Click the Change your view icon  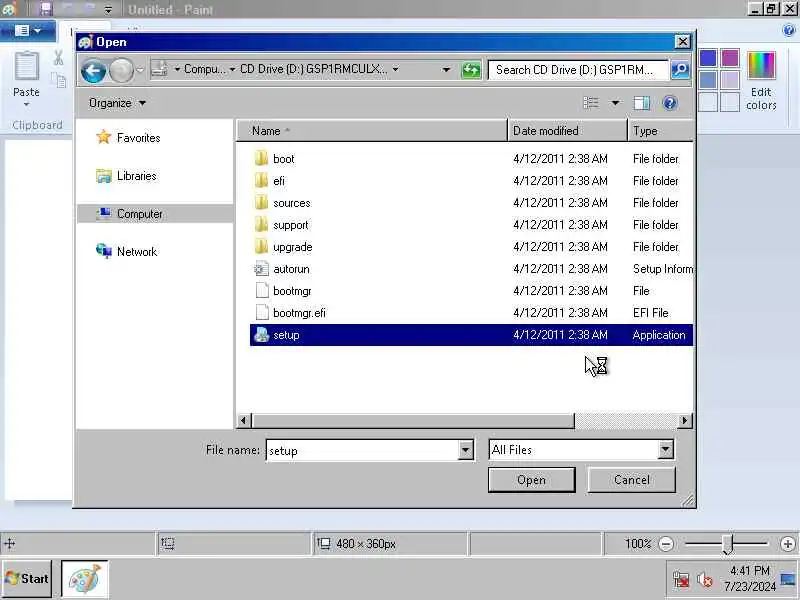[591, 103]
